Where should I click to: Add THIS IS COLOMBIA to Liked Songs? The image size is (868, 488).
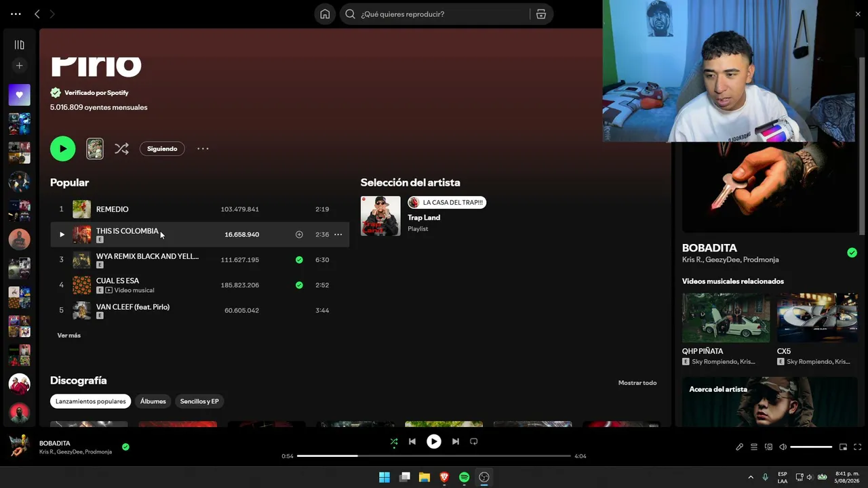tap(299, 235)
